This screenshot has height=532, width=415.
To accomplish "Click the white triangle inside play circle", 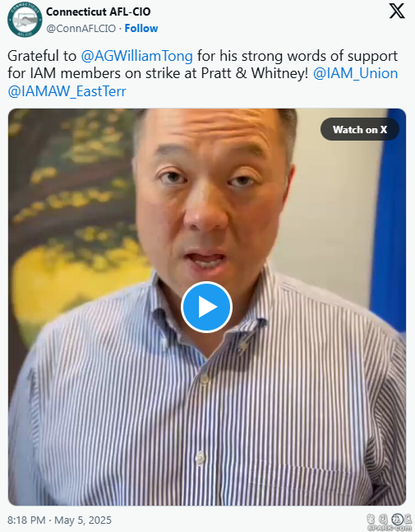I will click(207, 307).
